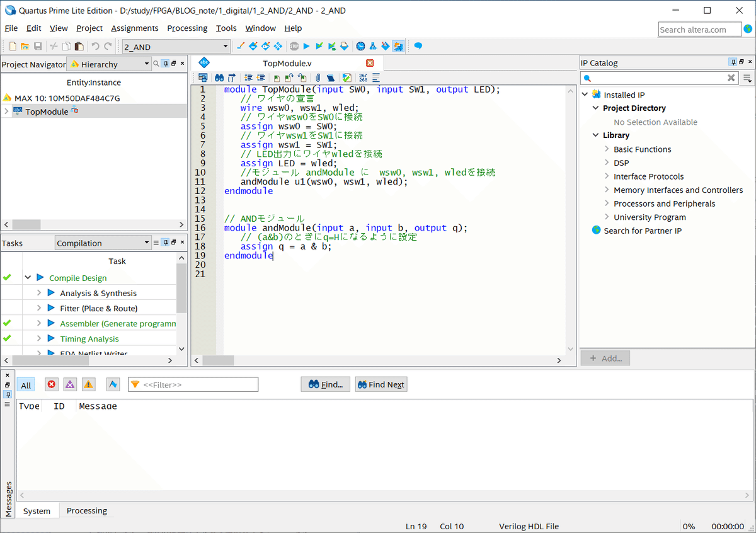Collapse the Compile Design task
The width and height of the screenshot is (756, 533).
(x=28, y=278)
